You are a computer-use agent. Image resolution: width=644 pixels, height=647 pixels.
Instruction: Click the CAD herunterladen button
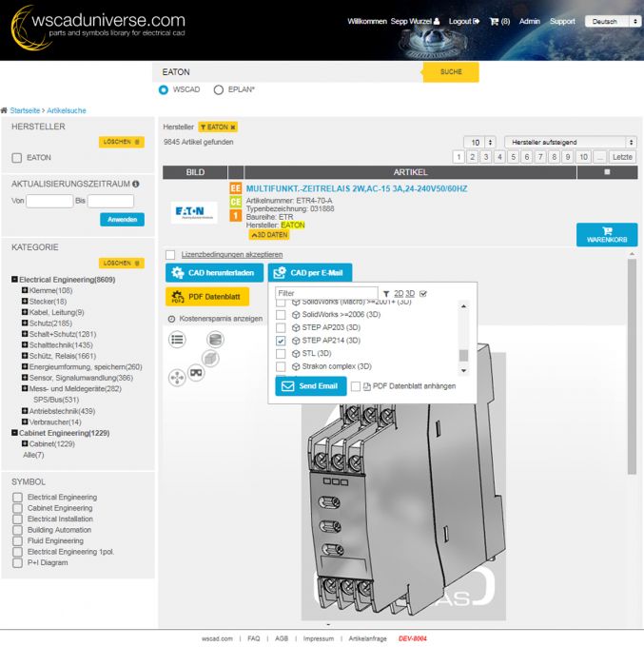pyautogui.click(x=215, y=273)
